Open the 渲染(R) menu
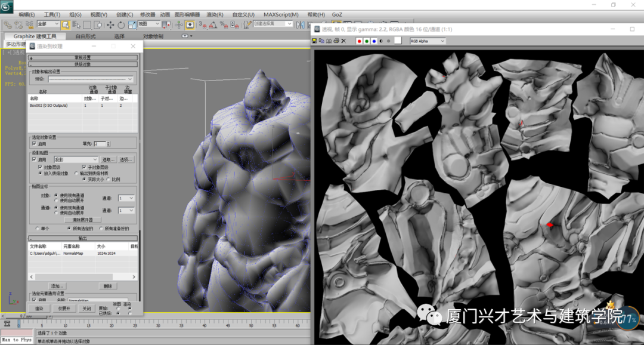 215,14
